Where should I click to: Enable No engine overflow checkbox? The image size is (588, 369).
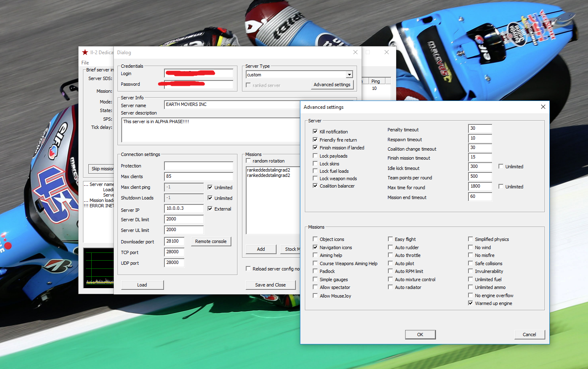(470, 295)
